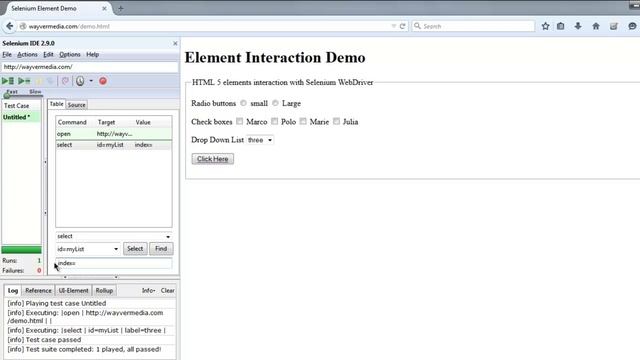The image size is (640, 360).
Task: Click the chat smiley icon in Firefox toolbar
Action: click(x=632, y=26)
